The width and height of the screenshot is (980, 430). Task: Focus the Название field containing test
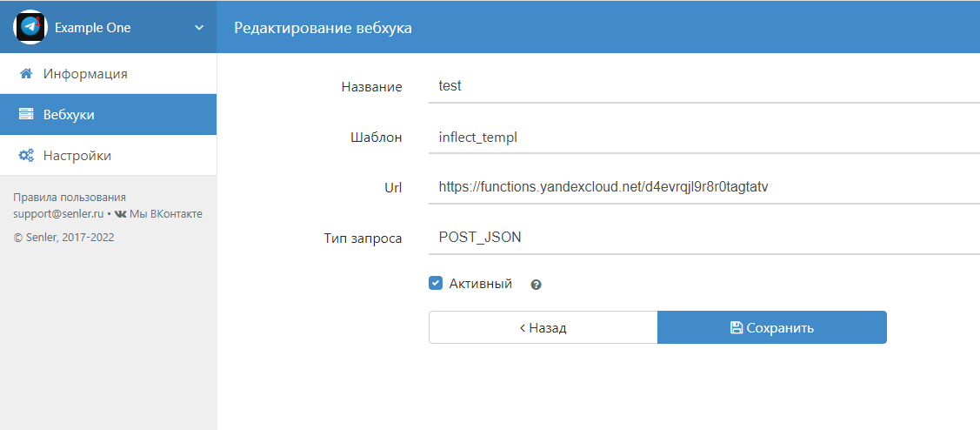tap(703, 87)
